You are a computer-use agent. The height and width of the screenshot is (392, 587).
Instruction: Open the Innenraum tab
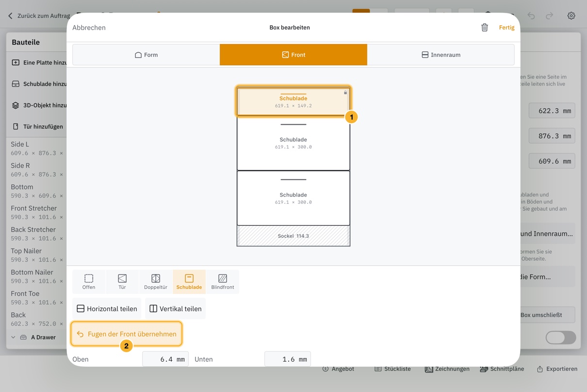tap(441, 55)
